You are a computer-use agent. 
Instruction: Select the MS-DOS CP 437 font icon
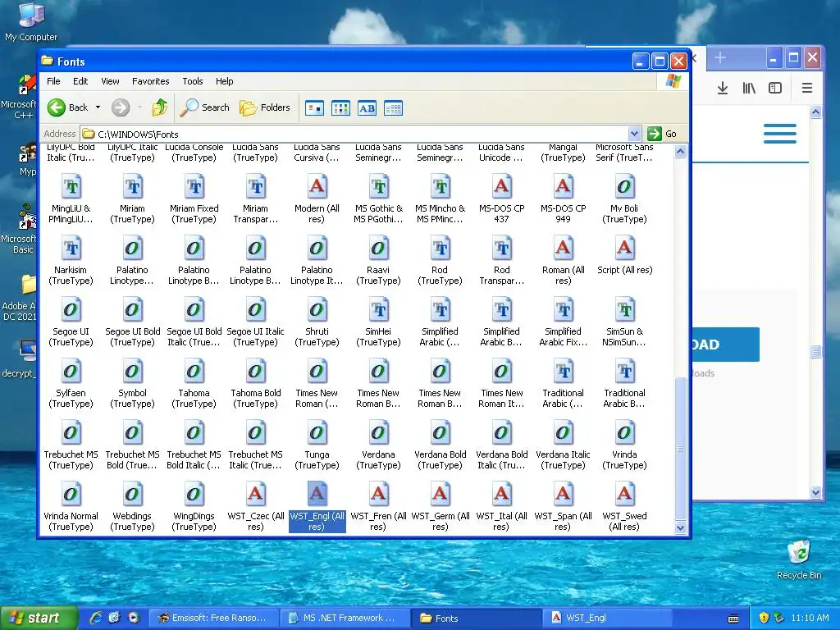click(501, 186)
